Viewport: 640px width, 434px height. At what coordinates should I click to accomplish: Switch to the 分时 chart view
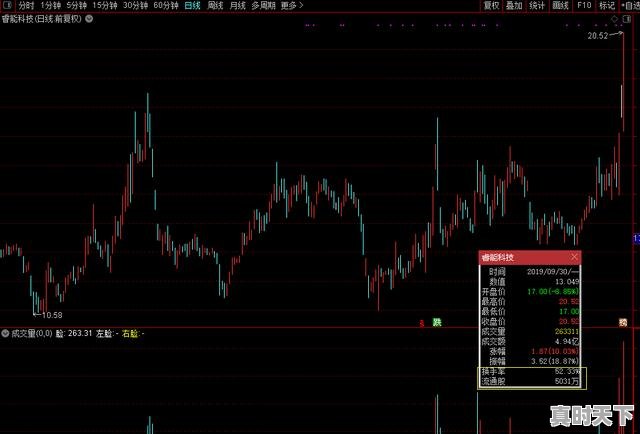26,6
